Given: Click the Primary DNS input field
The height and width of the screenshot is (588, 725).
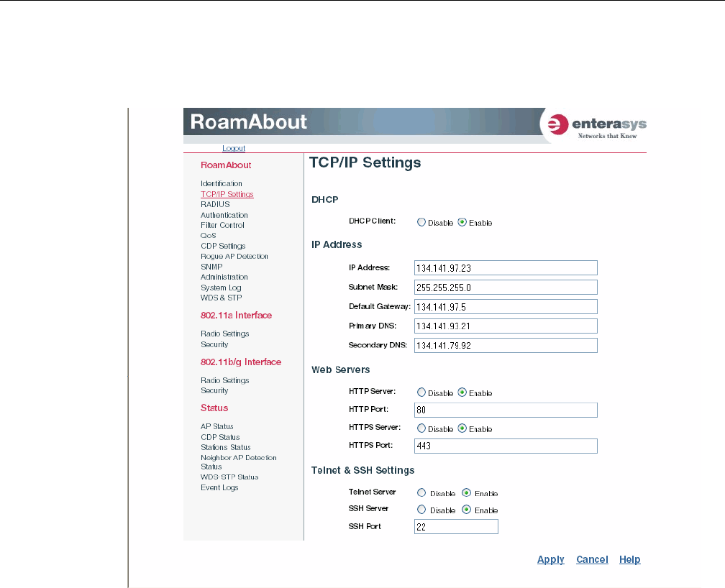Looking at the screenshot, I should (506, 326).
